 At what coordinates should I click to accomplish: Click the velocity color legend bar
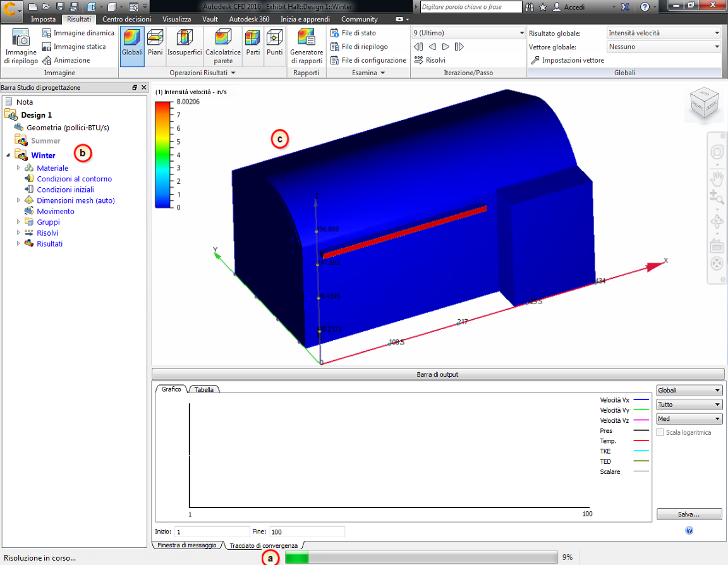point(162,155)
